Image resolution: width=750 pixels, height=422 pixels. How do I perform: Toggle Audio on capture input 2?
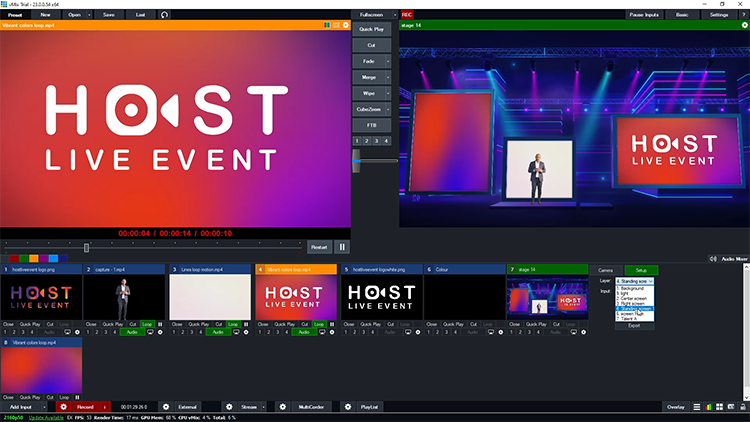131,332
